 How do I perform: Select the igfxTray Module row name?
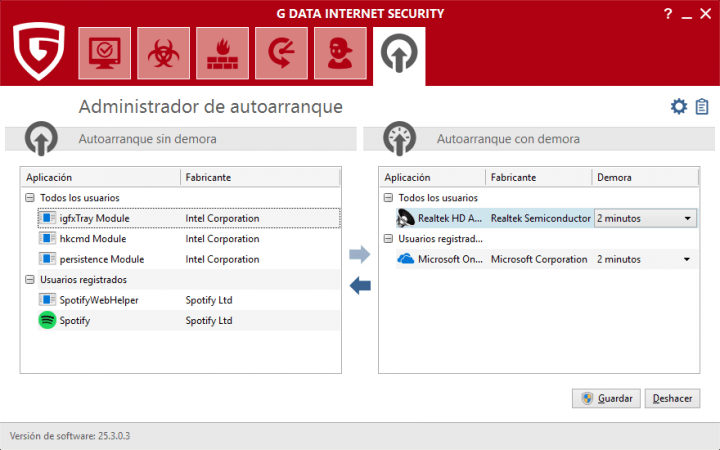pos(94,218)
